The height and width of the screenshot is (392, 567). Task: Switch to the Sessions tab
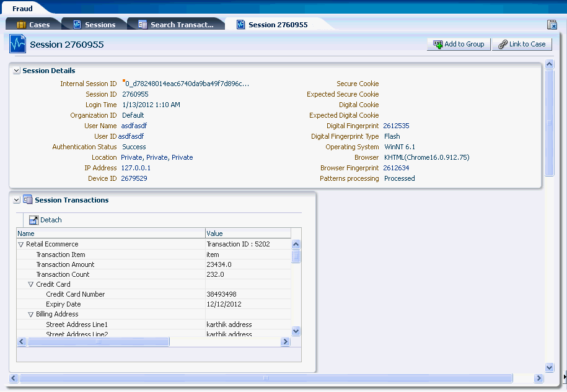(94, 25)
